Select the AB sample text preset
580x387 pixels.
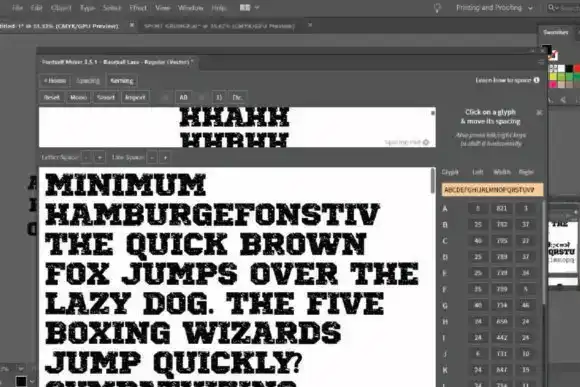(183, 97)
